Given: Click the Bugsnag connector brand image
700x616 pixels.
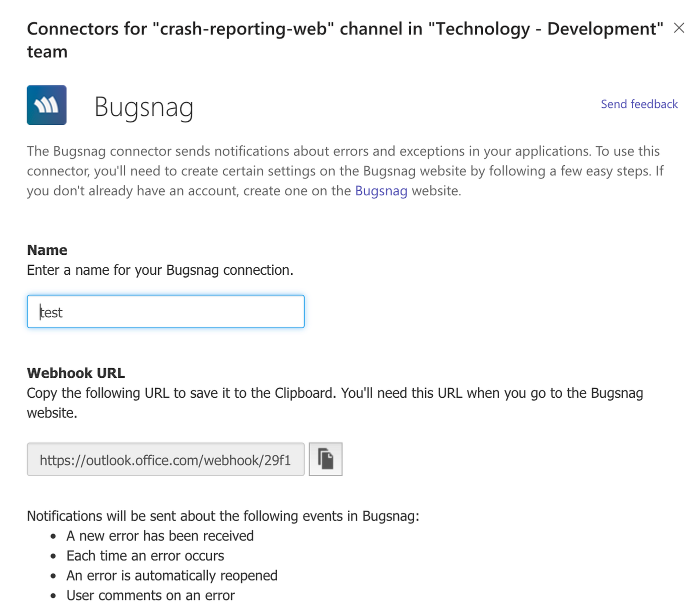Looking at the screenshot, I should point(46,105).
